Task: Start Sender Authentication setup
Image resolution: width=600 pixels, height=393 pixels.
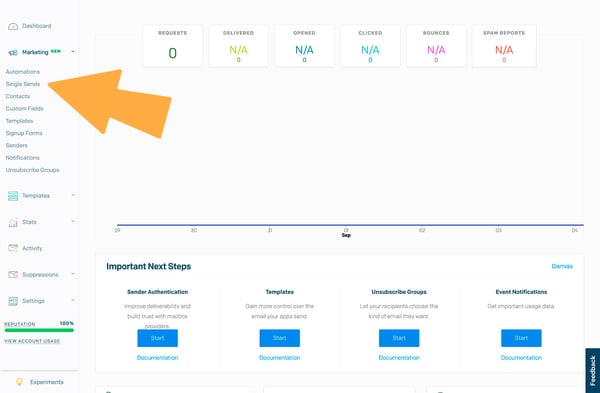Action: [157, 338]
